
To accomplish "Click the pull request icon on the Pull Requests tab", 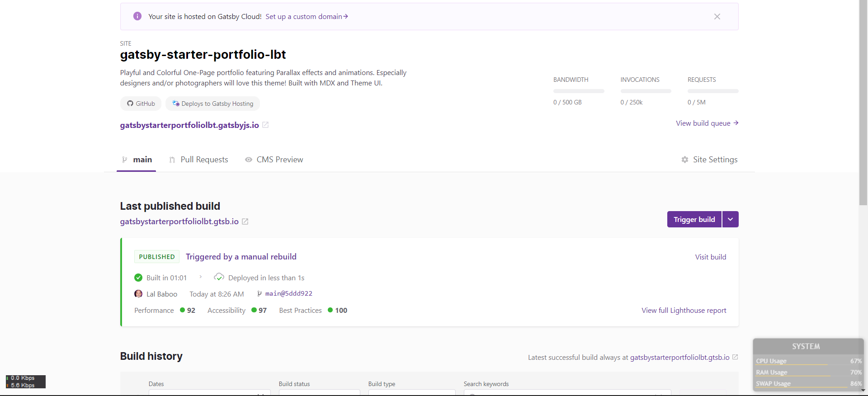I will [172, 160].
